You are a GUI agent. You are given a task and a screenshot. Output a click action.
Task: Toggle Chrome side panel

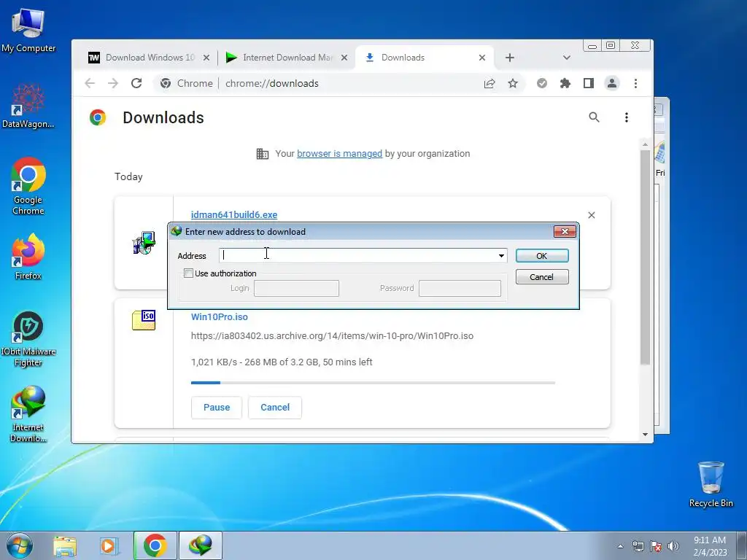pyautogui.click(x=589, y=83)
